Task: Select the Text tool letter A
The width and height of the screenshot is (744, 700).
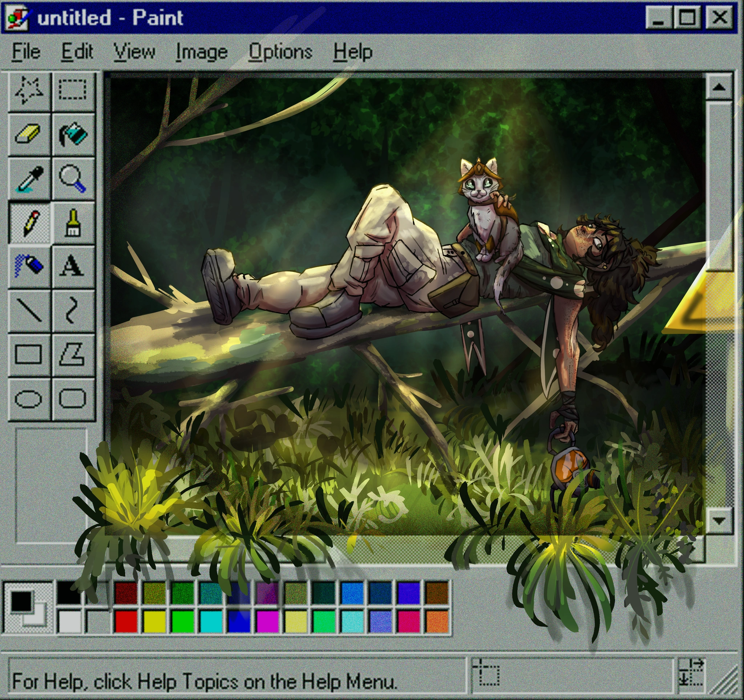Action: coord(73,266)
